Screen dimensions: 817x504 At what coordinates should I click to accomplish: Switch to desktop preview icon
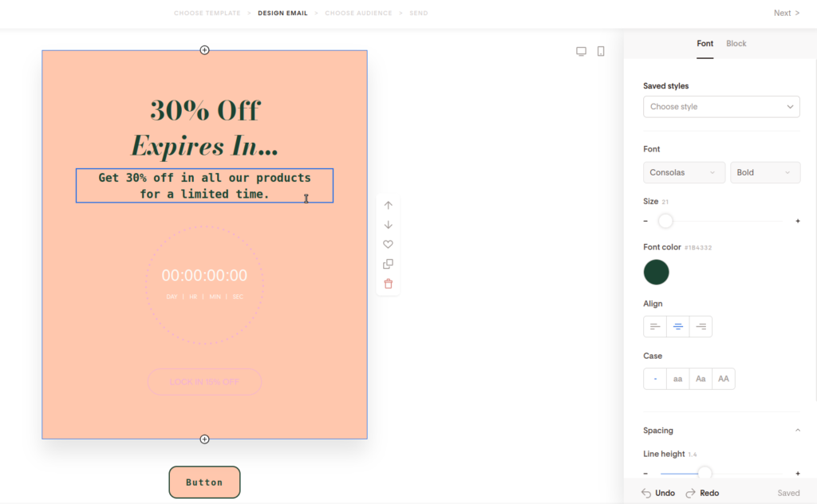click(581, 51)
